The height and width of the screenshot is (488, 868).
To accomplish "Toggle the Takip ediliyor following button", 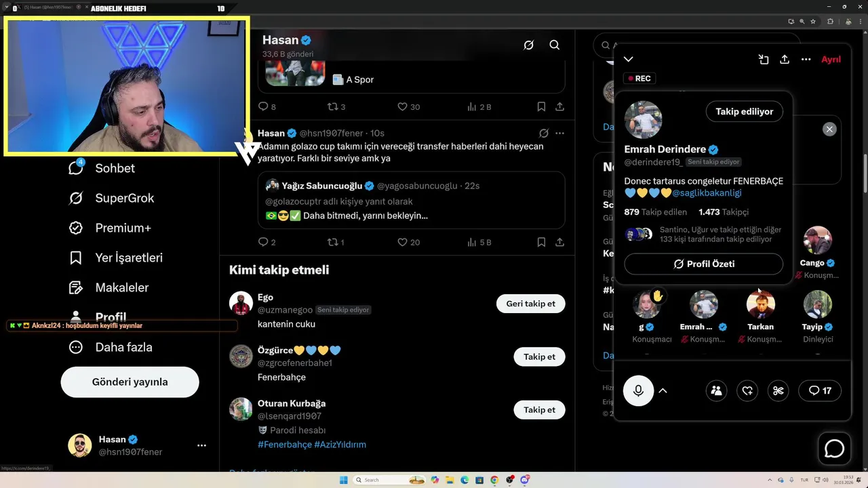I will 744,111.
